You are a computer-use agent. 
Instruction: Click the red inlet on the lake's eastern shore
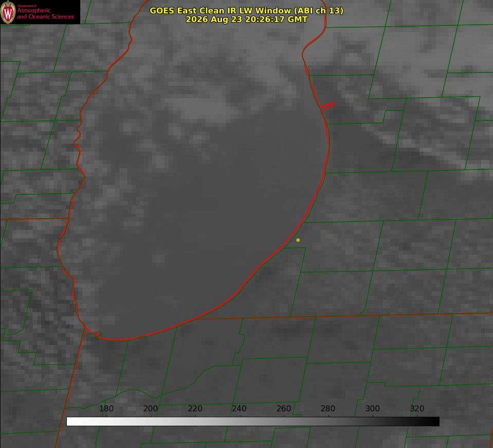click(327, 106)
